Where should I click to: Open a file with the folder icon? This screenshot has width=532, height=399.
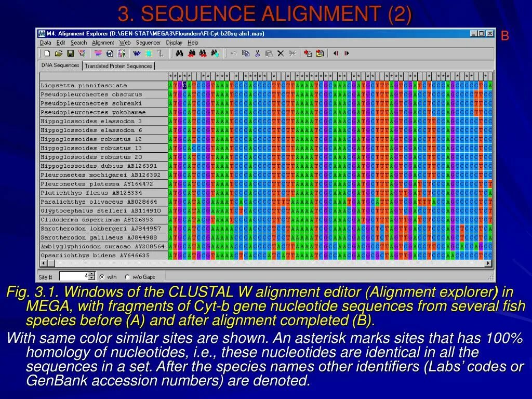click(59, 54)
